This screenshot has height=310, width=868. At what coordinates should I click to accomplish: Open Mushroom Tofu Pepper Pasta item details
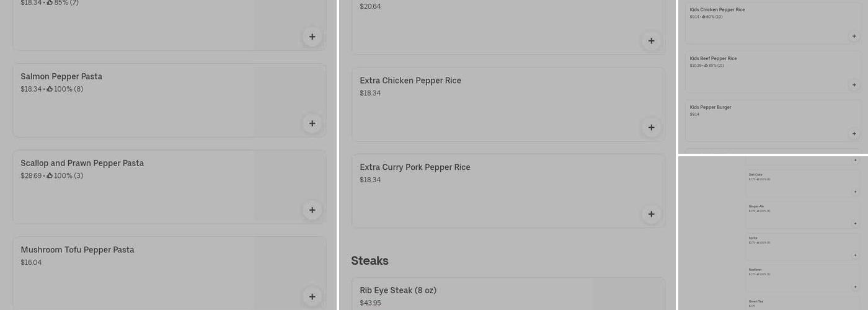pos(77,250)
